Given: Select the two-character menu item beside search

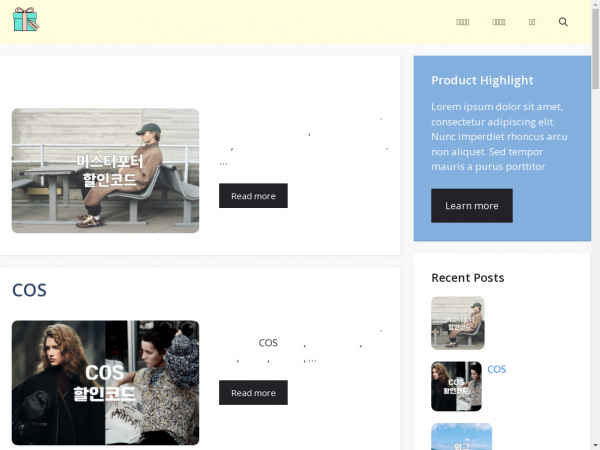Looking at the screenshot, I should (x=532, y=22).
